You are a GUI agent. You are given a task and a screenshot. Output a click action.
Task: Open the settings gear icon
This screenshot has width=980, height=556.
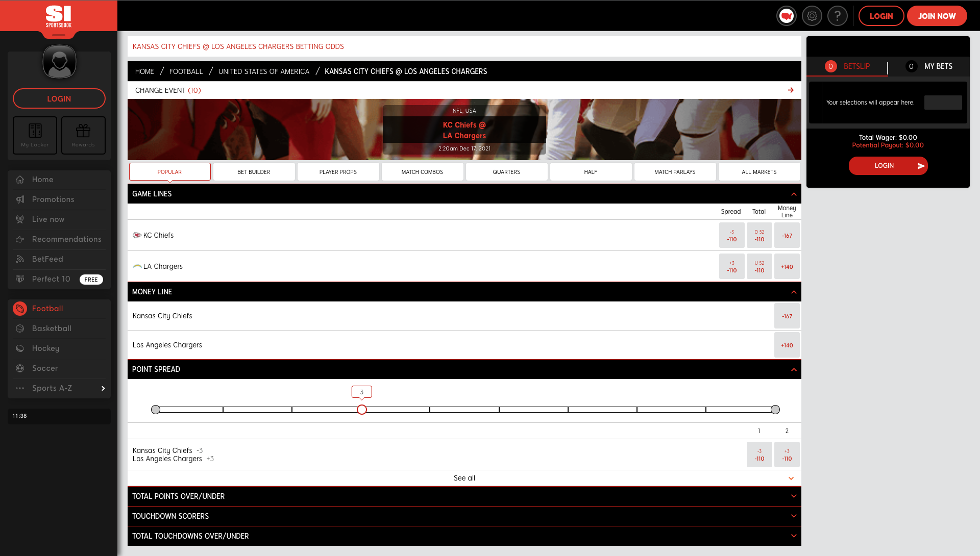click(812, 16)
